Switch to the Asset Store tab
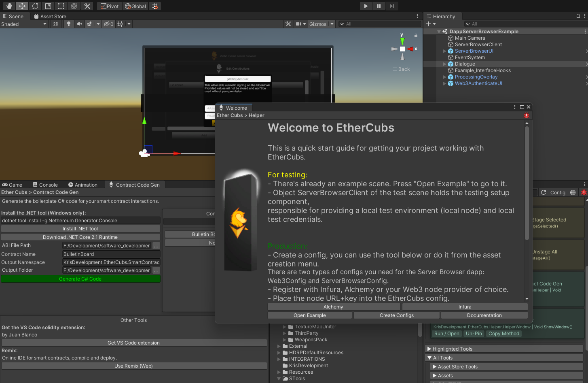The height and width of the screenshot is (383, 588). click(50, 16)
